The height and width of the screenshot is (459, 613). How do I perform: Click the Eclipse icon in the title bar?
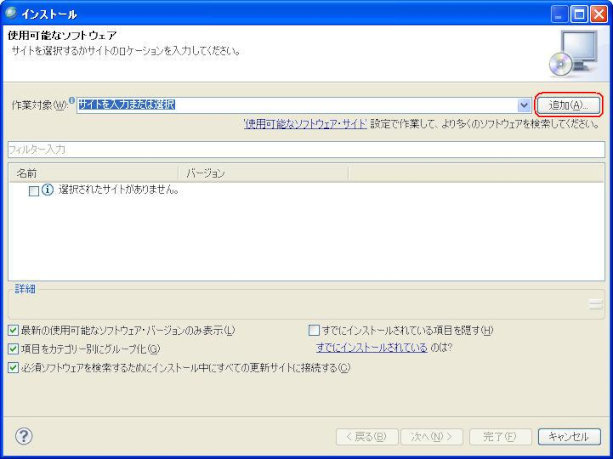[11, 13]
